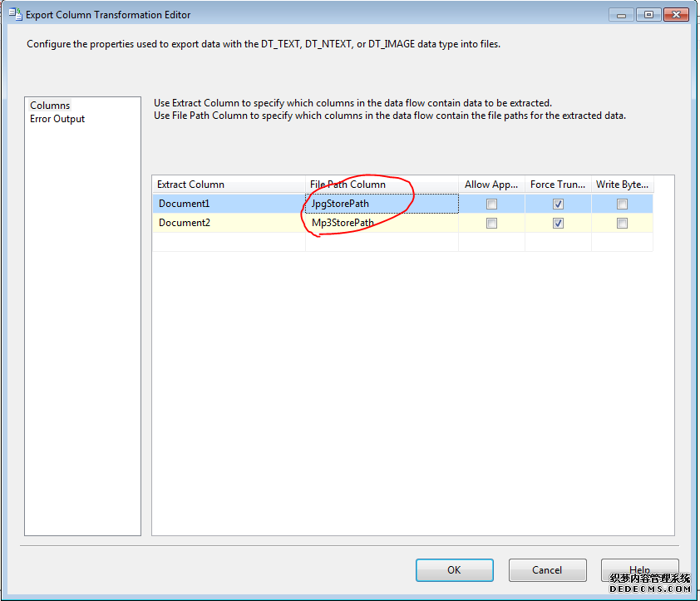Uncheck Force Truncate for Document2

pyautogui.click(x=559, y=224)
